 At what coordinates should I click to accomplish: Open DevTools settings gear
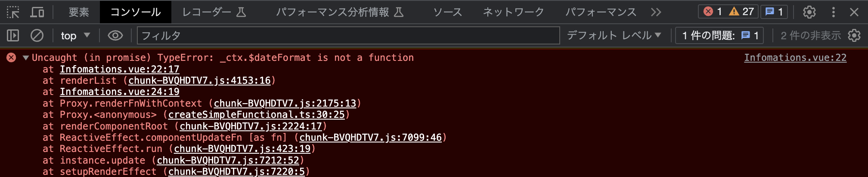pyautogui.click(x=809, y=12)
